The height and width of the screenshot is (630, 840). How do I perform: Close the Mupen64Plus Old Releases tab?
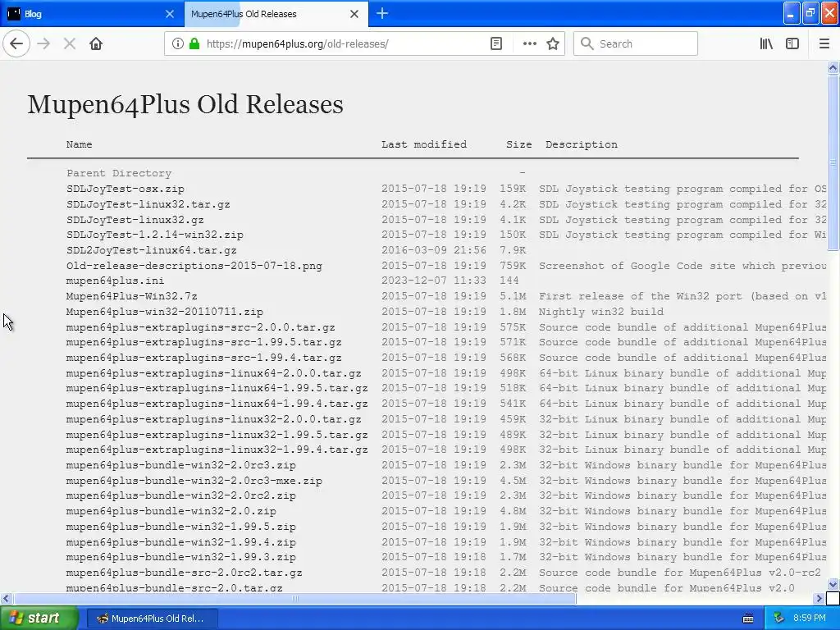pyautogui.click(x=354, y=14)
